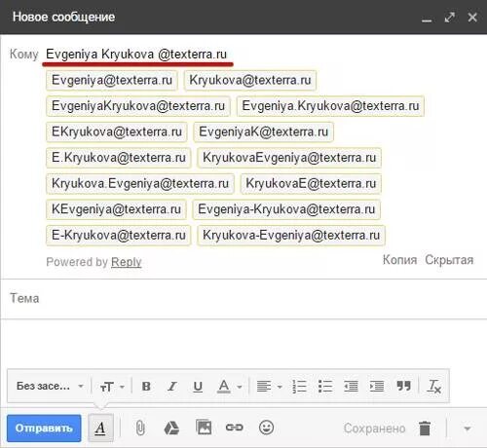487x448 pixels.
Task: Select suggestion Evgeniya@texterra.ru
Action: [112, 80]
